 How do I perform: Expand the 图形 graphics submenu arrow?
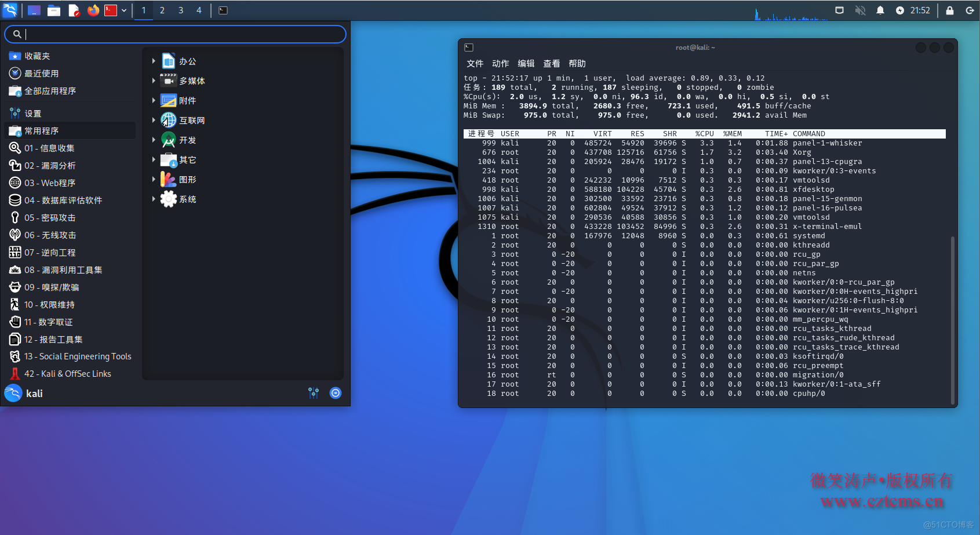pos(154,179)
